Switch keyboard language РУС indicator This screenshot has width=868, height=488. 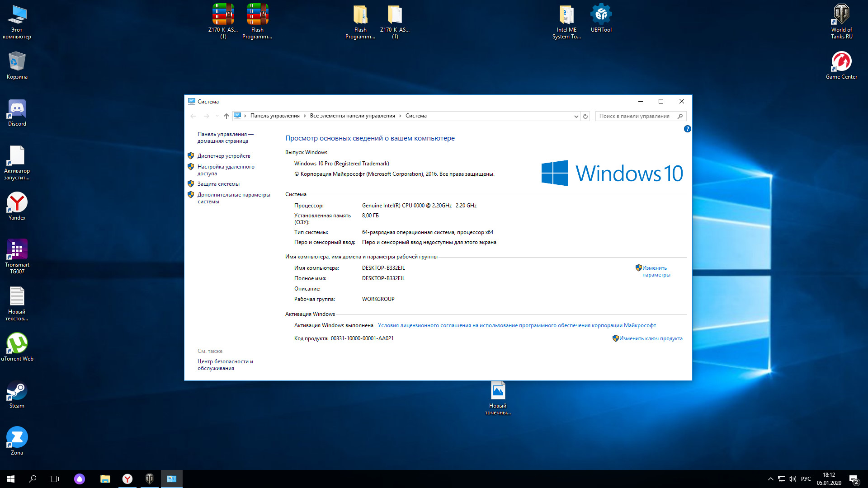pos(806,479)
